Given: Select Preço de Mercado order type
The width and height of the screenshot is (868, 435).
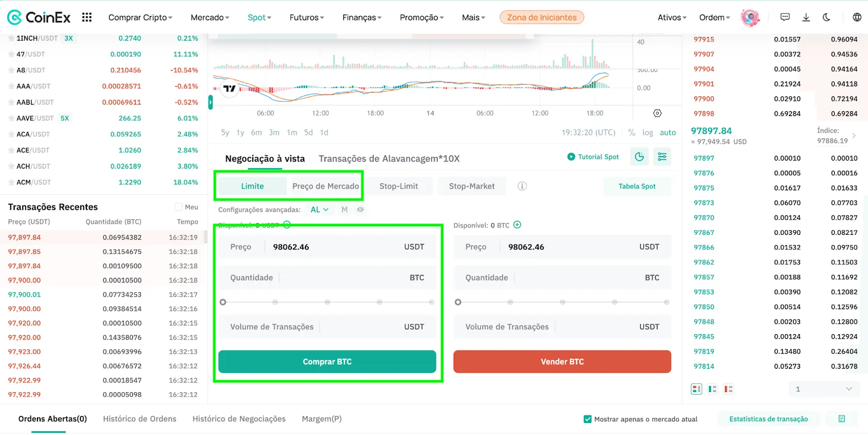Looking at the screenshot, I should (x=325, y=186).
